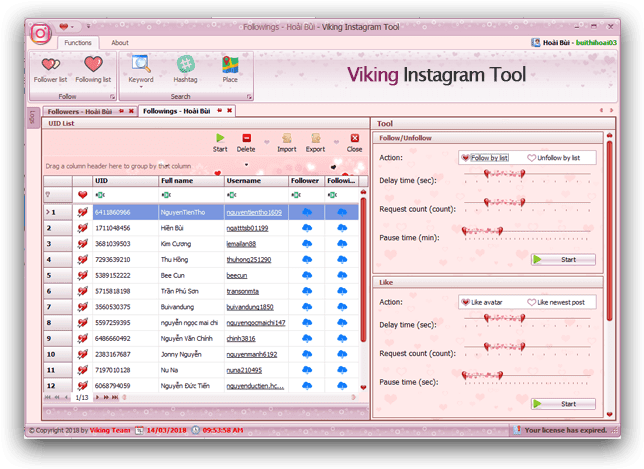Select Follow by list action

coord(485,158)
